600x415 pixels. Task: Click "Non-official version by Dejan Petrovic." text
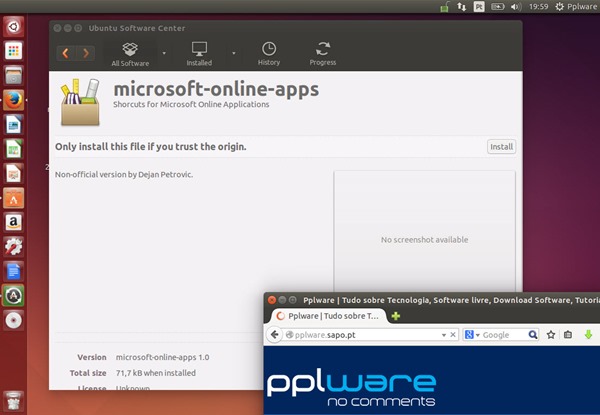[124, 174]
